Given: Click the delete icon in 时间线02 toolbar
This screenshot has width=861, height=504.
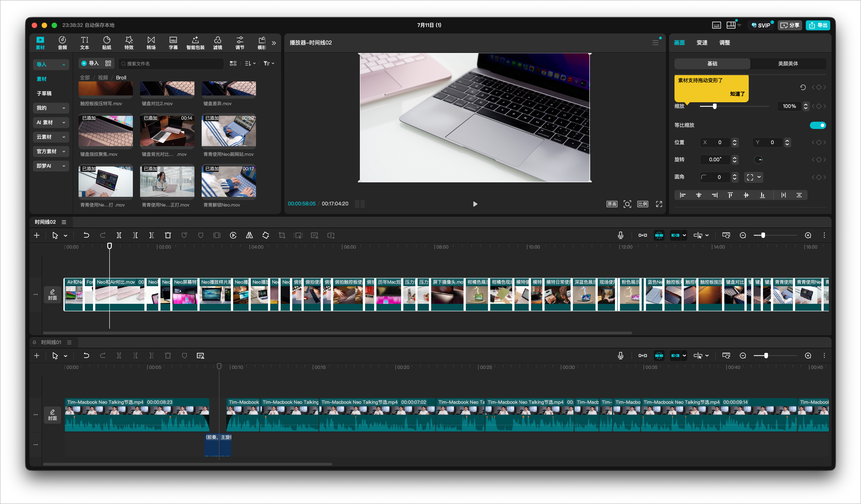Looking at the screenshot, I should click(168, 235).
